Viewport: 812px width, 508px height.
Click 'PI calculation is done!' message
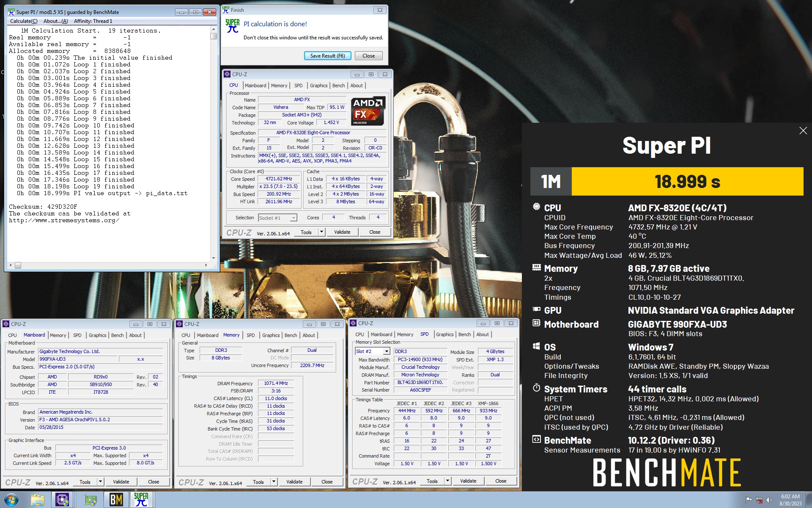[x=275, y=24]
